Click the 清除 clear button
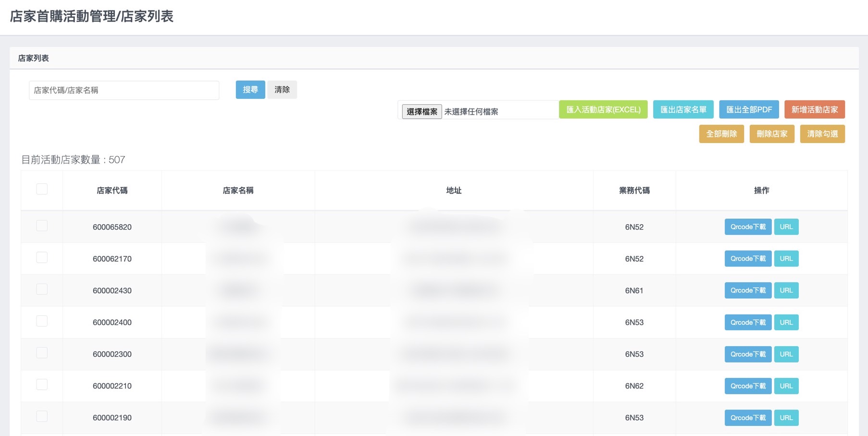868x436 pixels. [x=282, y=90]
